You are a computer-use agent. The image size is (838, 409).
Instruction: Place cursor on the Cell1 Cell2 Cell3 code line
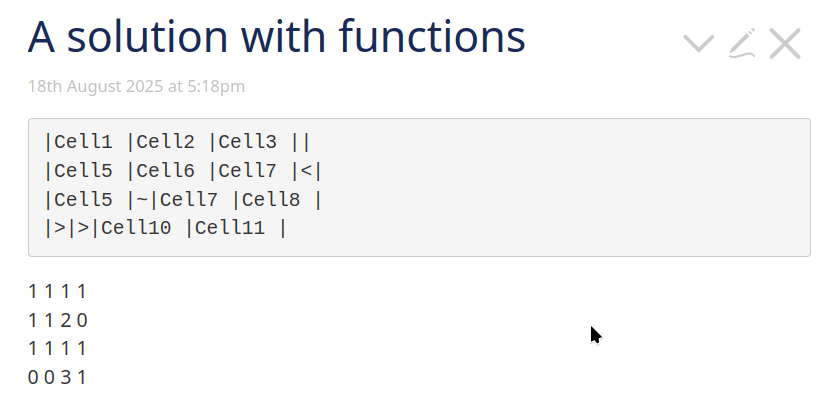coord(177,142)
